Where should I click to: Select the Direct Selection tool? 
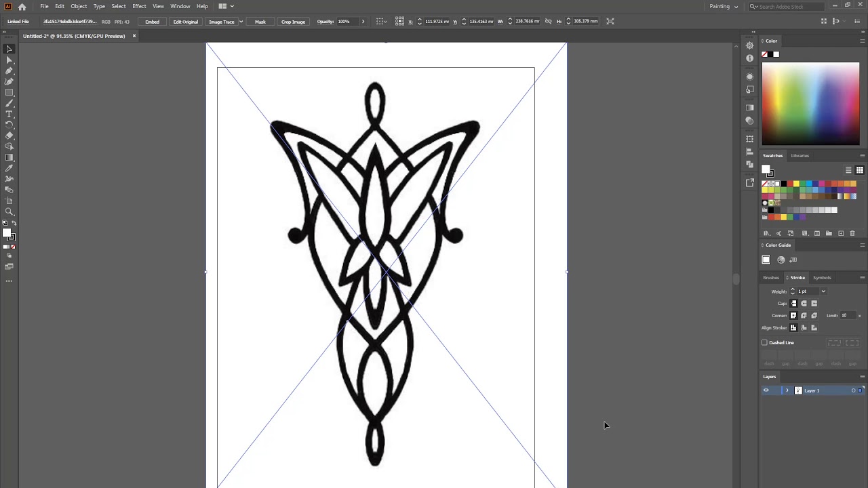click(x=9, y=60)
